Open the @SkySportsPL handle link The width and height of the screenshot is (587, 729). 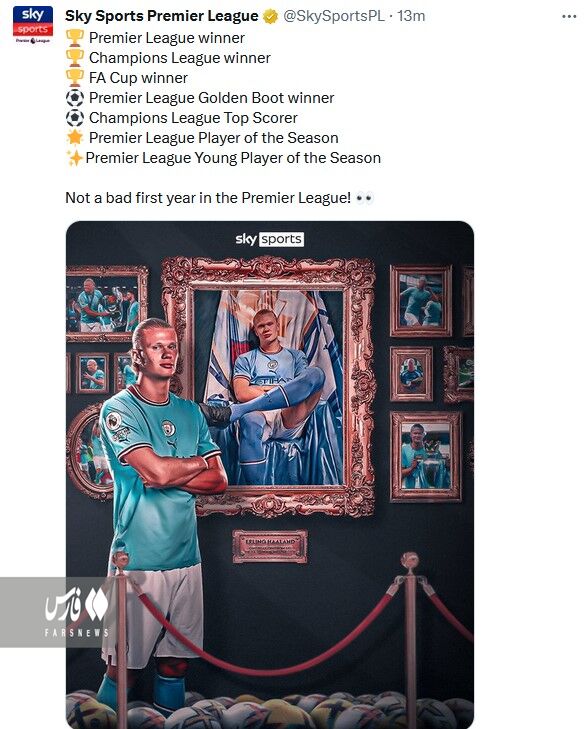click(x=334, y=16)
